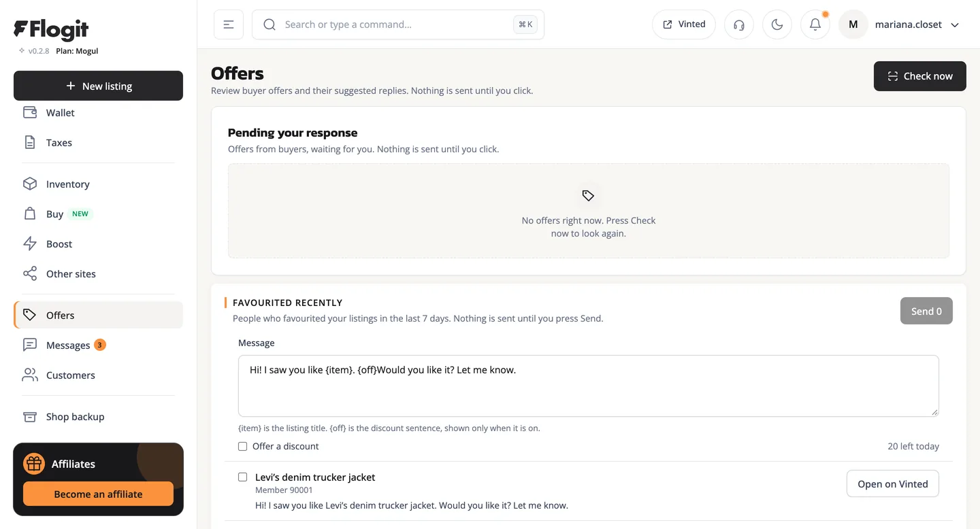Go to the Inventory label
Screen dimensions: 980x529
(x=68, y=184)
